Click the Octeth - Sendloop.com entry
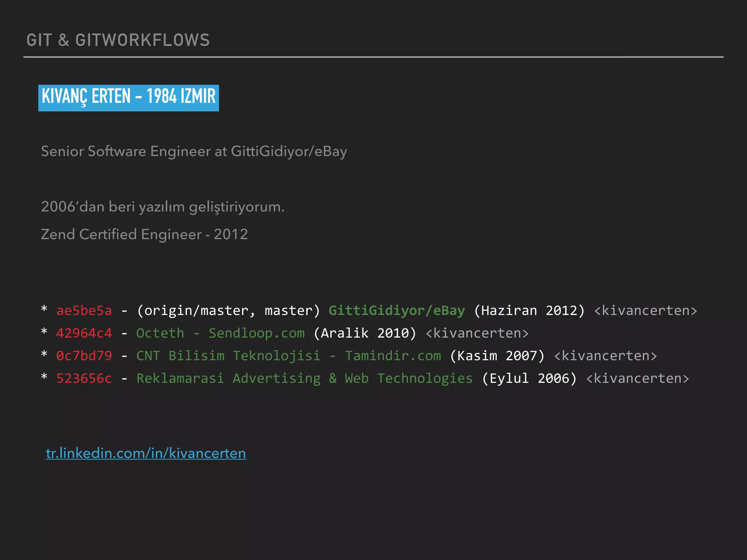747x560 pixels. (220, 333)
